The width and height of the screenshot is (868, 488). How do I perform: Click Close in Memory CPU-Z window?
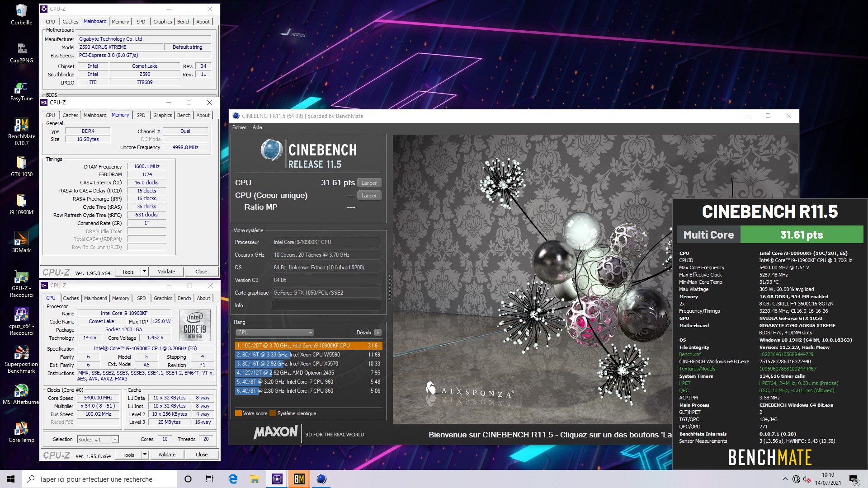pyautogui.click(x=201, y=272)
